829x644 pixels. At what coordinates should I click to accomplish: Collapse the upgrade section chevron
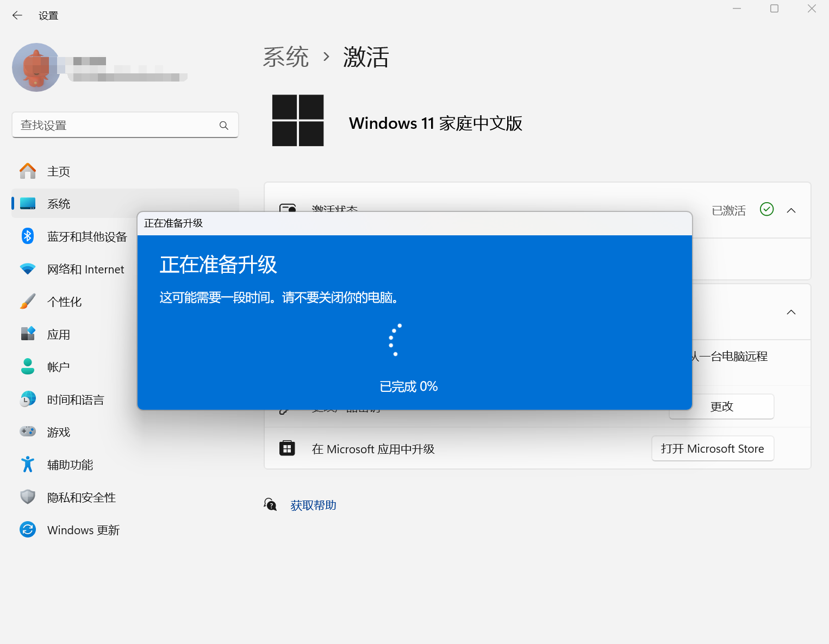pyautogui.click(x=791, y=312)
